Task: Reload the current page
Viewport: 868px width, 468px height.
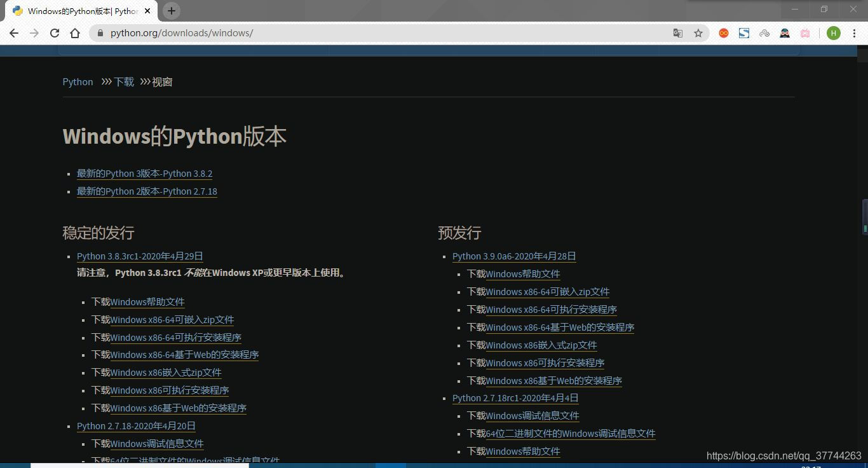Action: pyautogui.click(x=54, y=32)
